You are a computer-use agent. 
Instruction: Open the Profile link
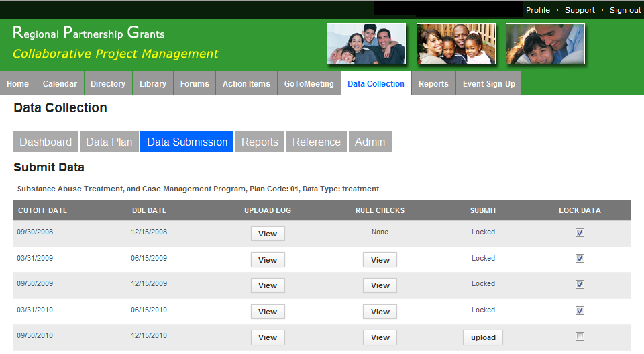coord(537,10)
